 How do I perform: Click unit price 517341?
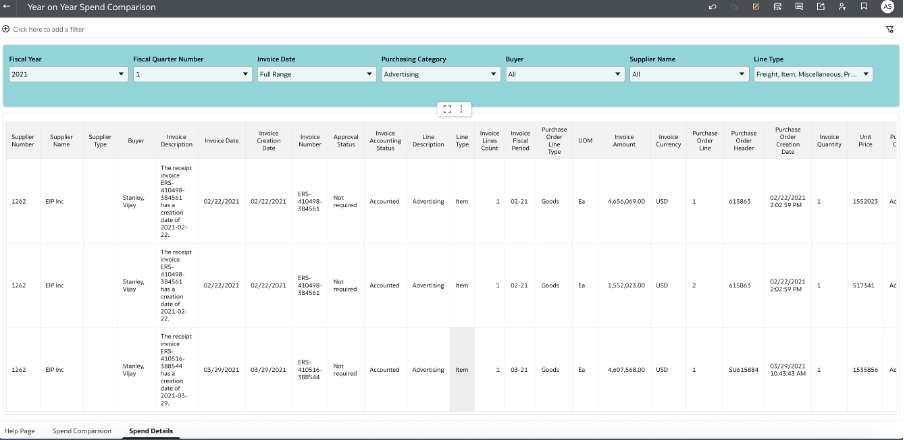click(x=863, y=285)
